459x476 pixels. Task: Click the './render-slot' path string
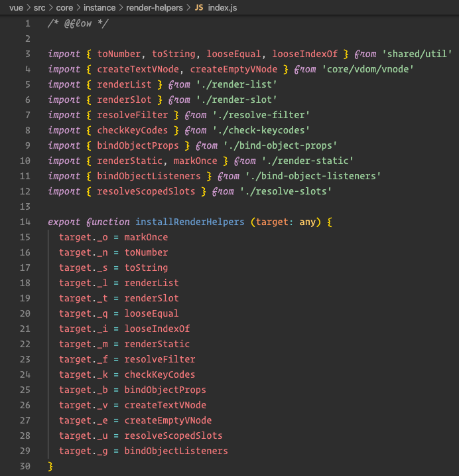[237, 100]
